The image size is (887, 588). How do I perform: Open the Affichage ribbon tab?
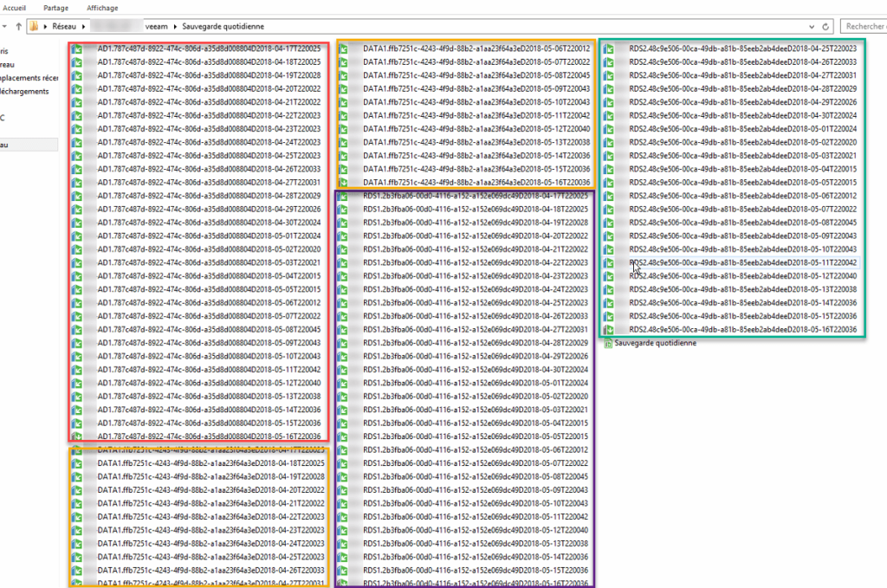pyautogui.click(x=102, y=8)
